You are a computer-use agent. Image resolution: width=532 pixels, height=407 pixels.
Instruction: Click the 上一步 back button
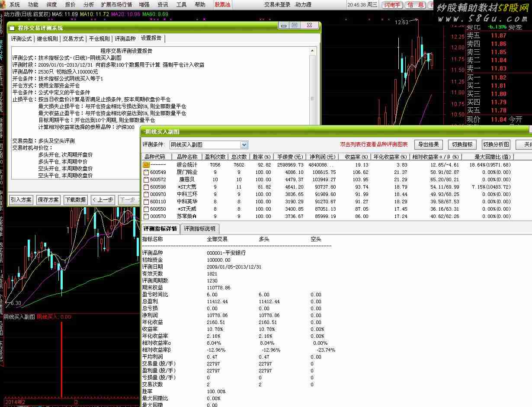pos(103,200)
